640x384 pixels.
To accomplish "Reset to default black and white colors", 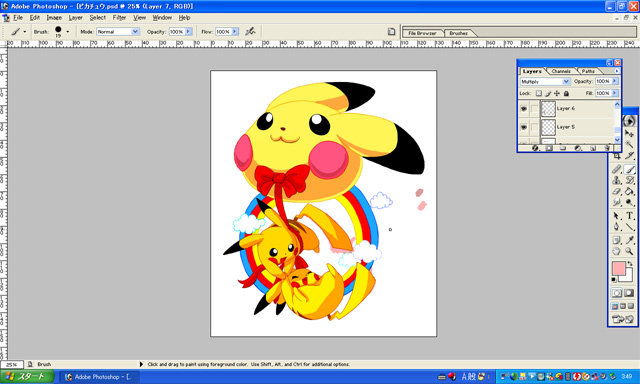I will click(x=614, y=280).
